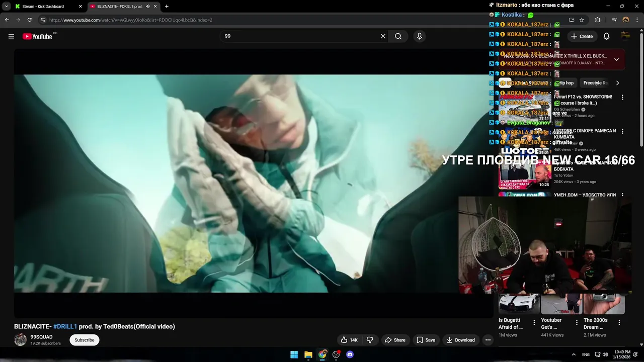Open options for Ferrari F12 vs. SNOWSTORM video

[622, 97]
